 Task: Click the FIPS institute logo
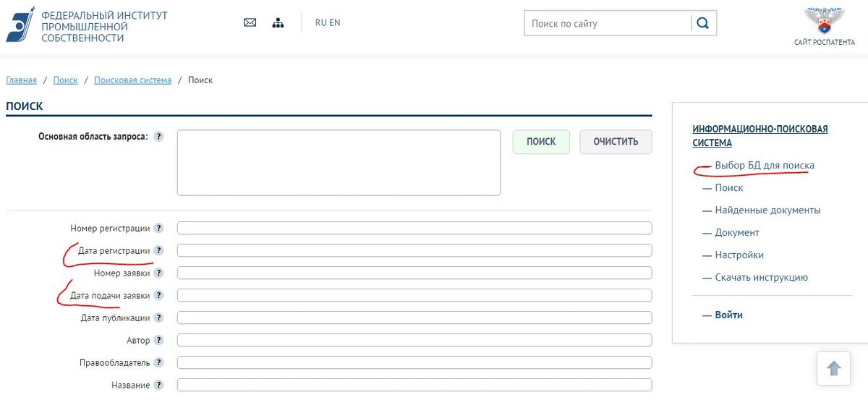click(20, 24)
